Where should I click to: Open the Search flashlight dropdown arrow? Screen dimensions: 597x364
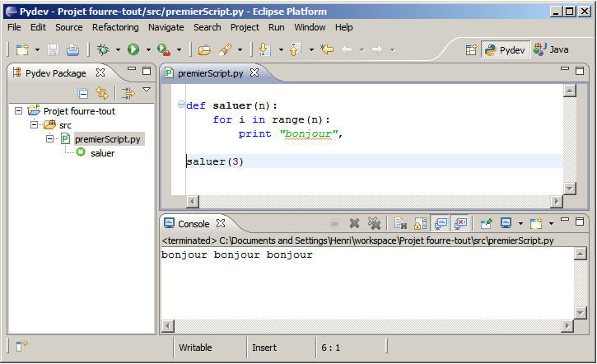240,49
